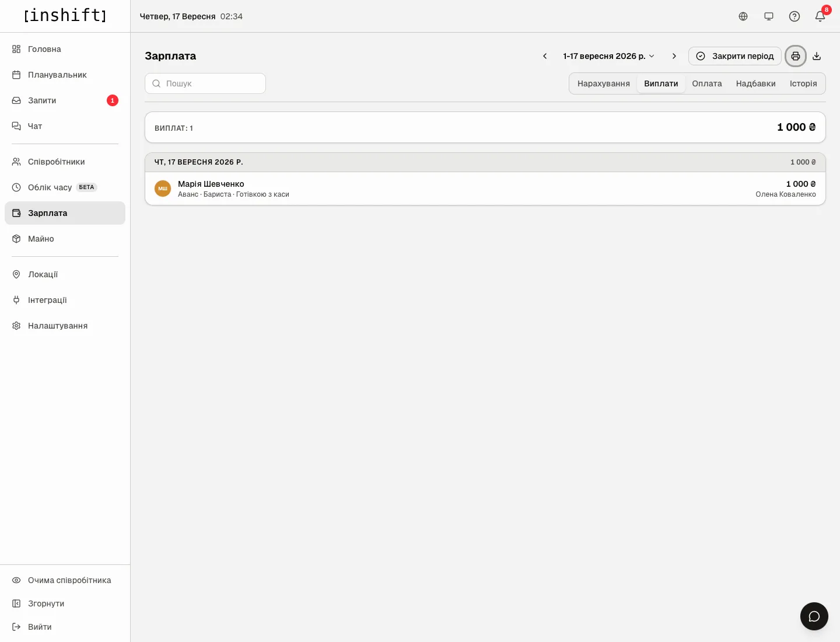Screen dimensions: 840x642
Task: Open the Історія tab
Action: click(x=803, y=83)
